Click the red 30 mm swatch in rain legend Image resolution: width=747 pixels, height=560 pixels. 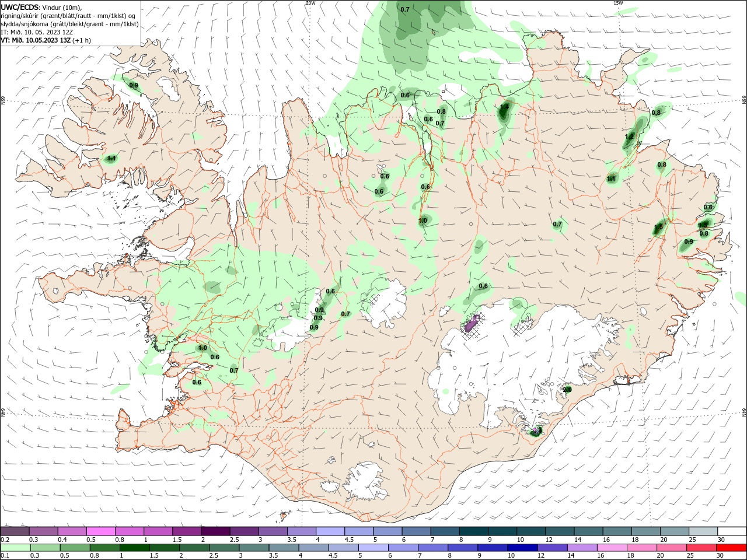click(x=732, y=548)
